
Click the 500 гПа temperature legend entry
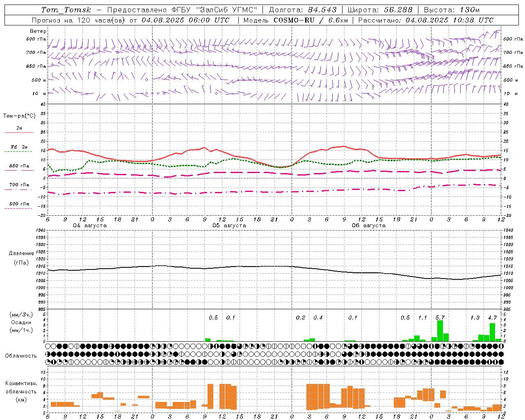pyautogui.click(x=19, y=204)
